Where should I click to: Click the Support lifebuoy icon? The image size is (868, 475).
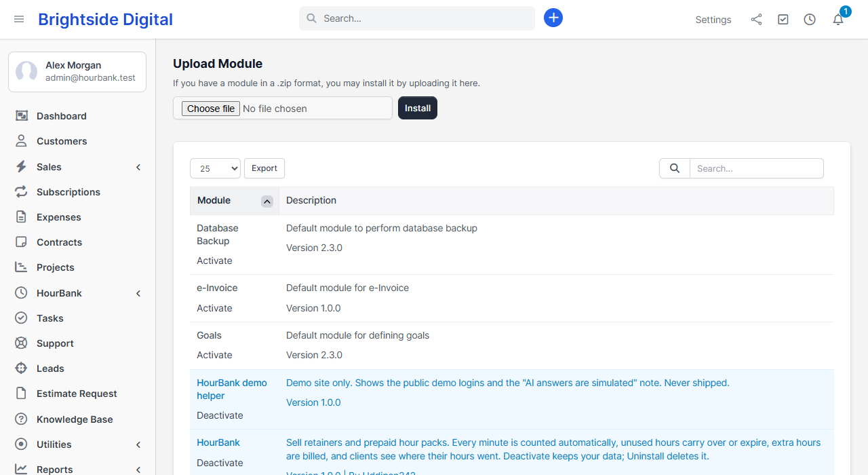22,343
